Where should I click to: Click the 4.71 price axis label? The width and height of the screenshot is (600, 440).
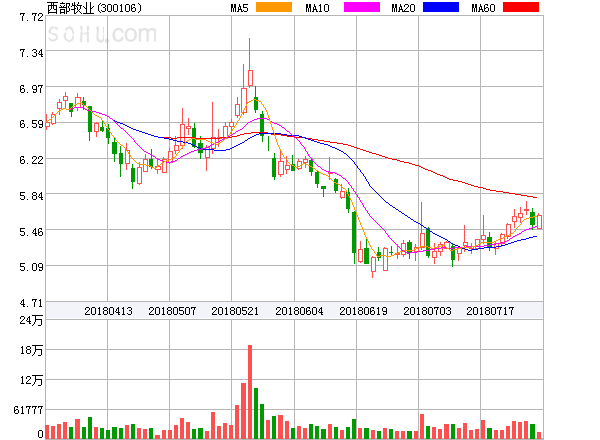31,303
